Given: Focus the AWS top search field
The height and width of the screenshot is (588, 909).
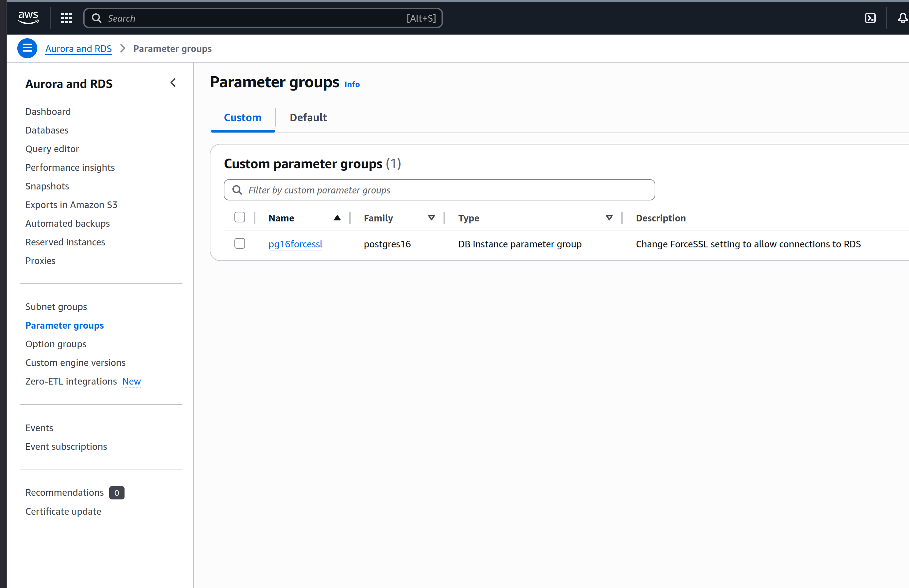Looking at the screenshot, I should point(263,18).
